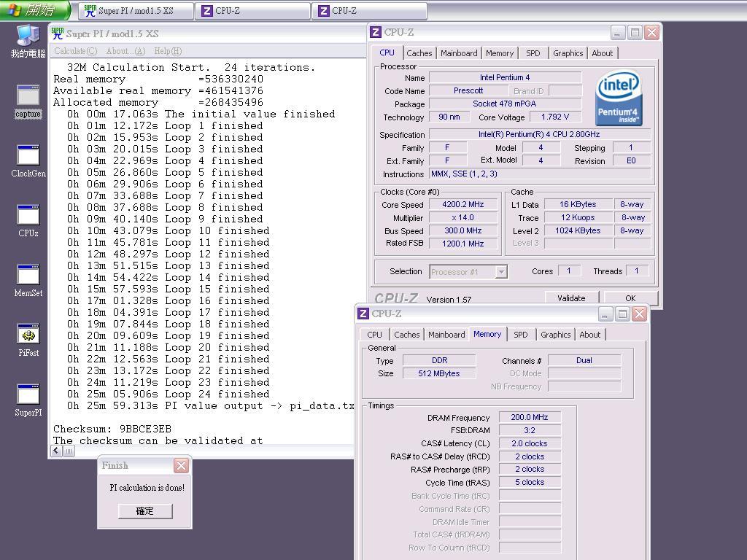Select About tab in top CPU-Z window
This screenshot has width=747, height=560.
pos(602,53)
